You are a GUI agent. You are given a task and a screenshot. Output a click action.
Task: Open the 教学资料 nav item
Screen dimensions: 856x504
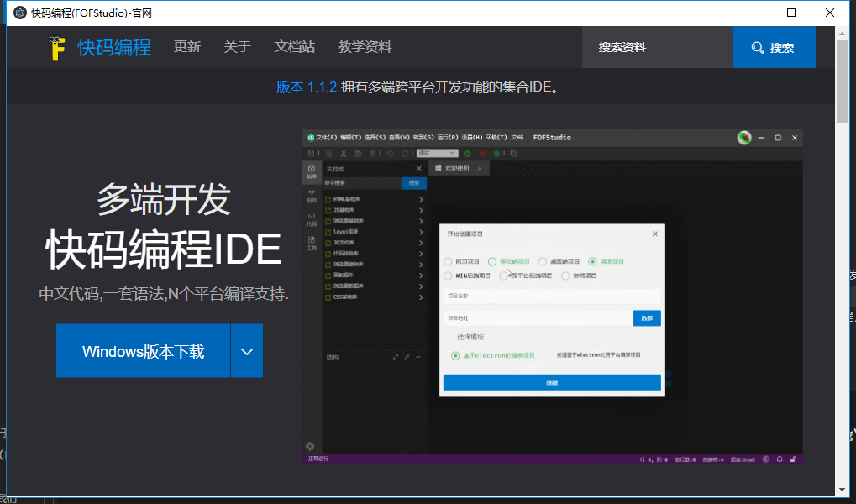(365, 47)
